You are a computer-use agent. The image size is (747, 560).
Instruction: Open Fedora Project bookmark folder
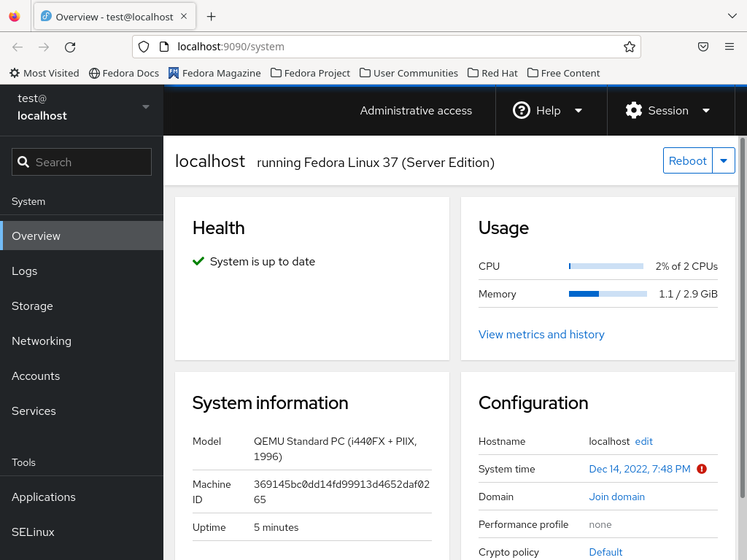tap(310, 73)
